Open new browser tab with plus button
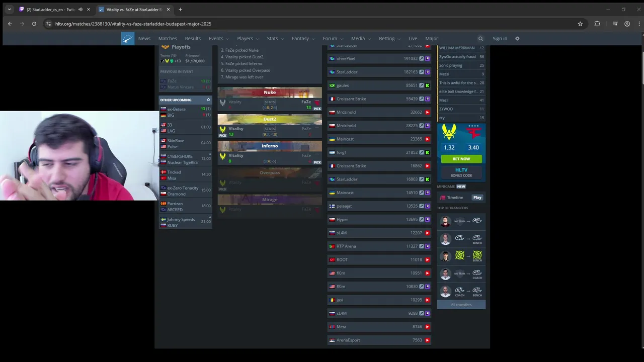Screen dimensions: 644x362 180,10
